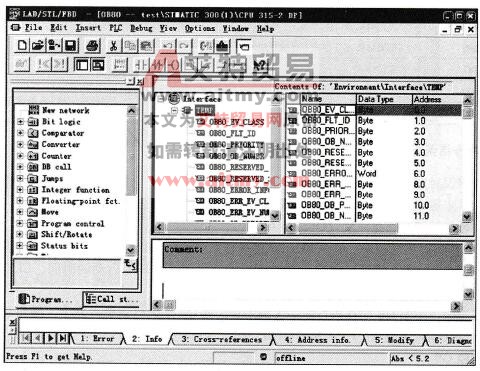Viewport: 480px width, 371px height.
Task: Click the Cut scissors toolbar icon
Action: 114,45
